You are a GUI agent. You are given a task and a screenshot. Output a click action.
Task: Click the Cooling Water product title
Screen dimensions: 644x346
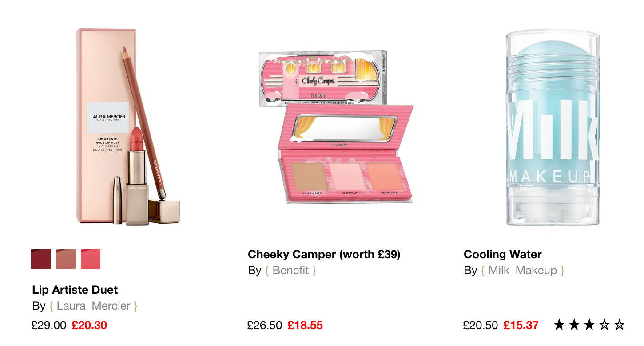(503, 254)
